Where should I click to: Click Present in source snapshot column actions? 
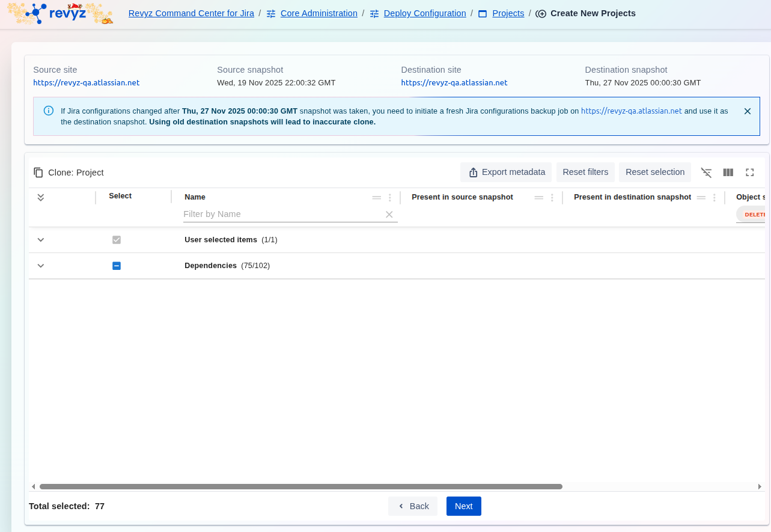552,197
